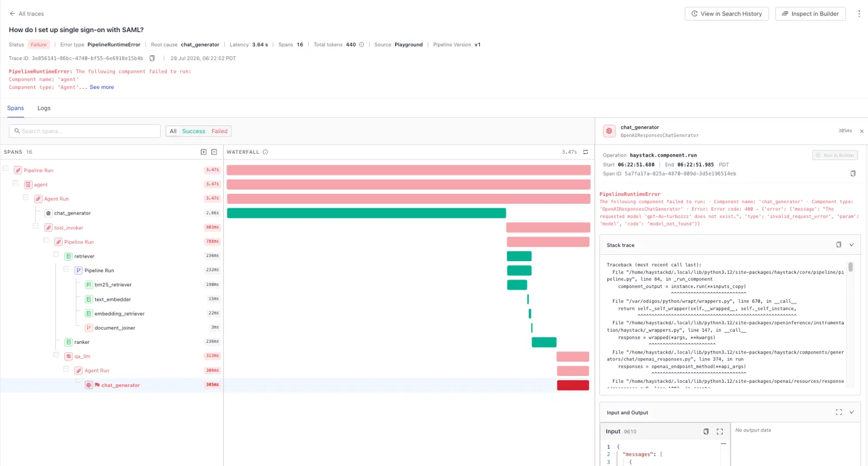Click the bm25_retriever waterfall bar
The image size is (868, 466).
click(517, 285)
